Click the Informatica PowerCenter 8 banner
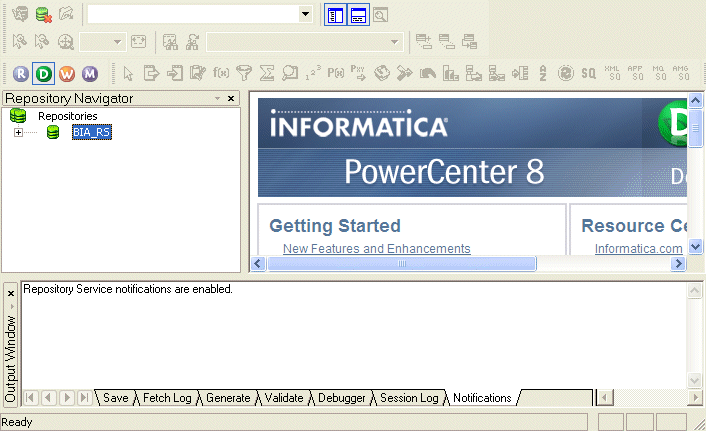This screenshot has width=706, height=431. click(472, 147)
